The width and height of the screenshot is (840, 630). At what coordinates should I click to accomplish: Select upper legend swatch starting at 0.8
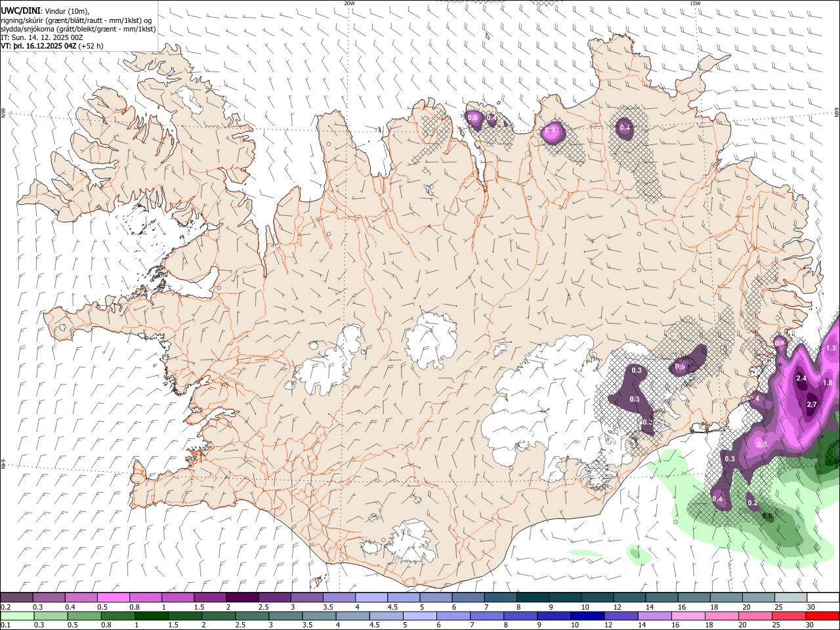pyautogui.click(x=145, y=598)
